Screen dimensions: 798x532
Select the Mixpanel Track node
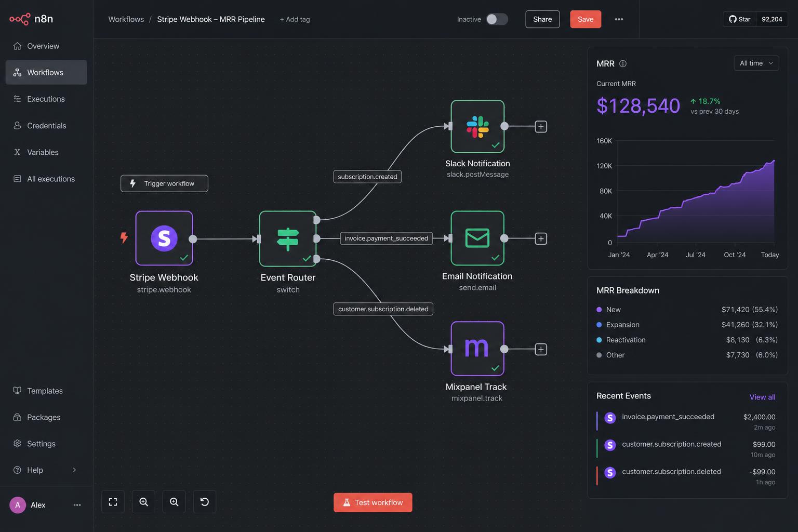coord(477,349)
